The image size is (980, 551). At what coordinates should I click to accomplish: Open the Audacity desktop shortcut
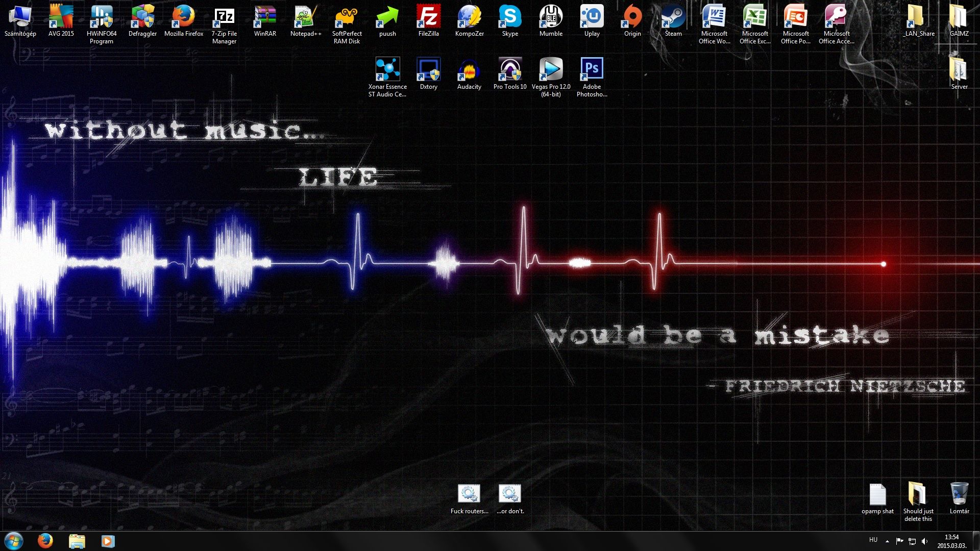click(x=469, y=70)
